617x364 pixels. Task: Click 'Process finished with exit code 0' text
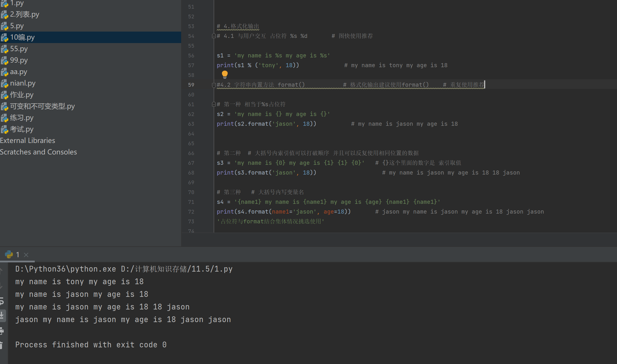(x=91, y=345)
